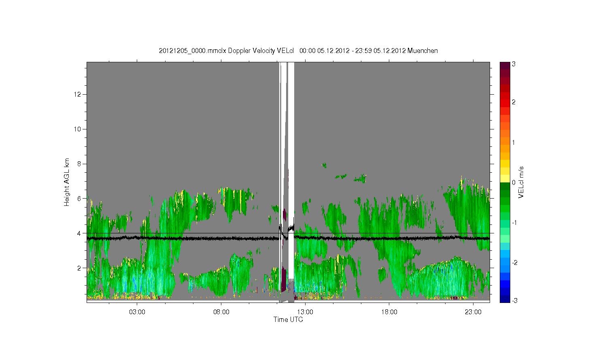Click the colorbar label 3 at top

[x=514, y=64]
